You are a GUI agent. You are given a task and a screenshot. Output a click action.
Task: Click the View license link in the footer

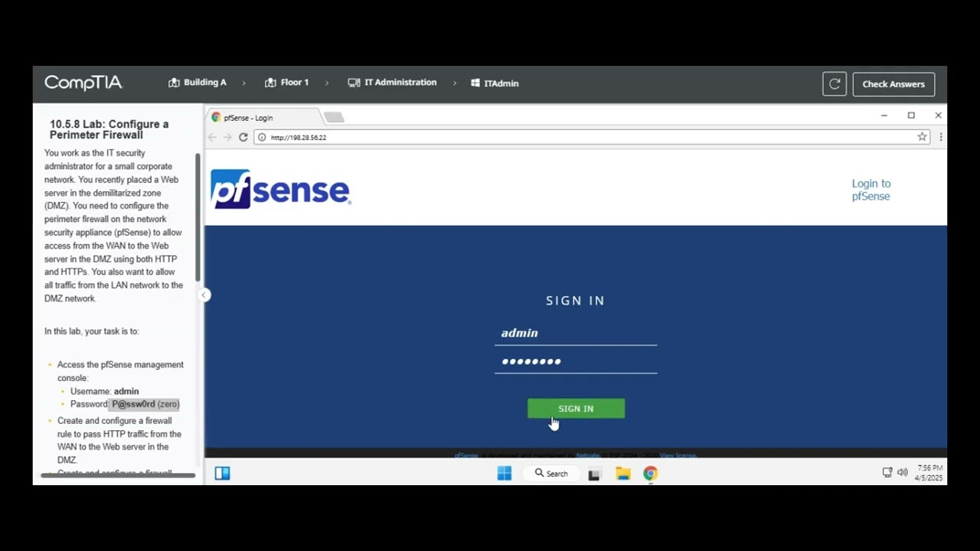pyautogui.click(x=678, y=455)
